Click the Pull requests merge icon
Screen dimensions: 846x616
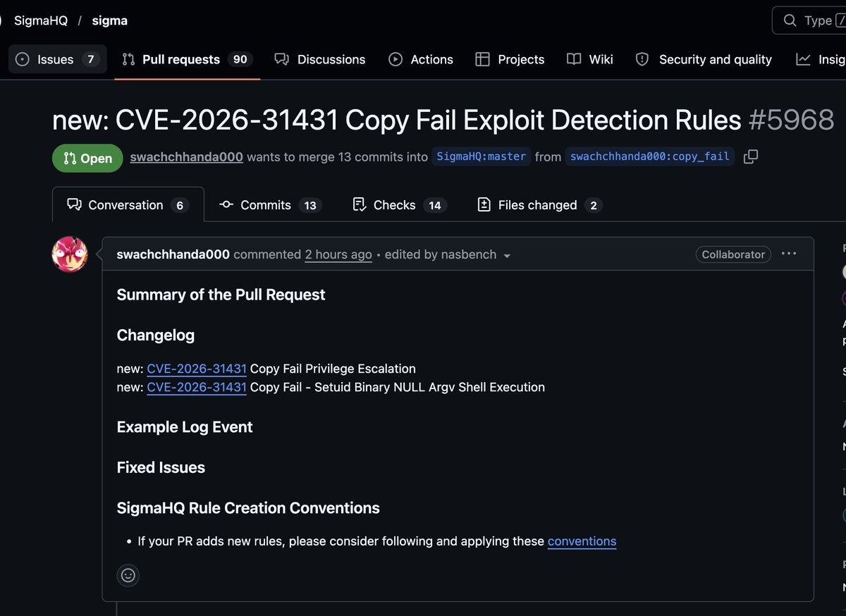(x=128, y=59)
